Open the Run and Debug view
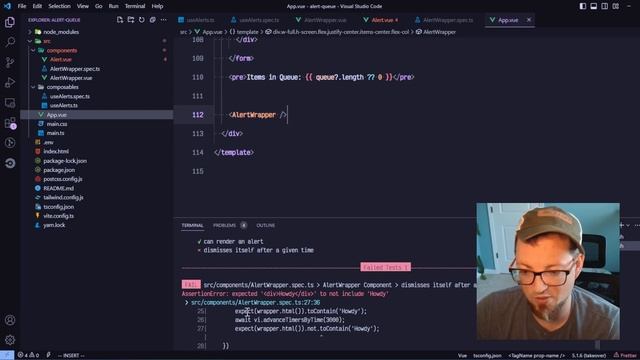The height and width of the screenshot is (360, 640). (10, 82)
